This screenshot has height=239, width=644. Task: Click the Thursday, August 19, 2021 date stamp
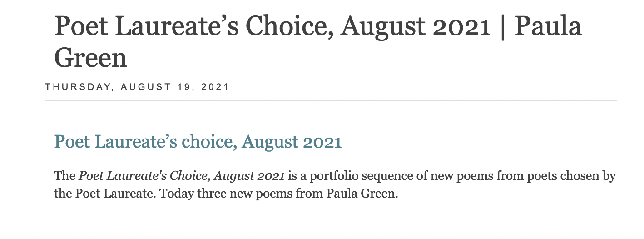138,87
